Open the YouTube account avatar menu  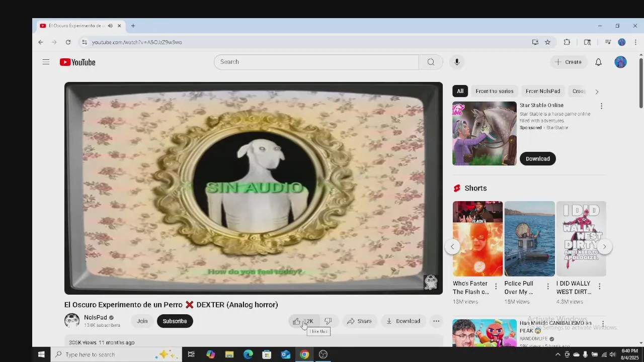click(x=620, y=62)
